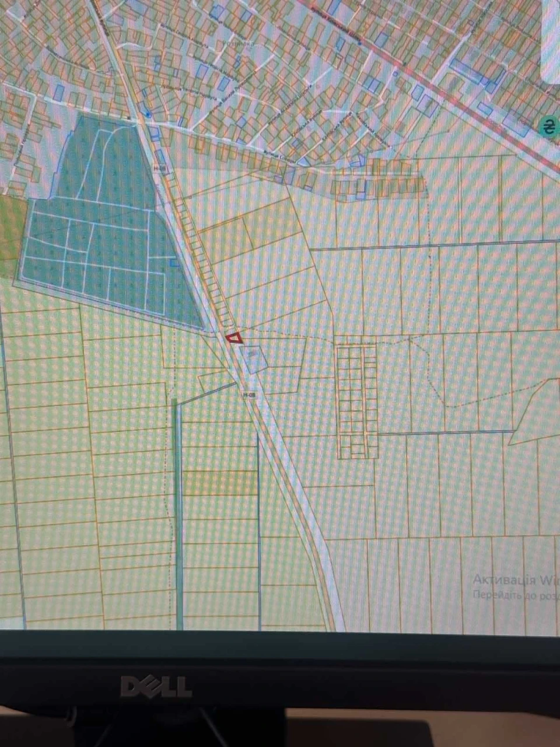Click the vertical green strip parcel
560x747 pixels.
click(177, 514)
